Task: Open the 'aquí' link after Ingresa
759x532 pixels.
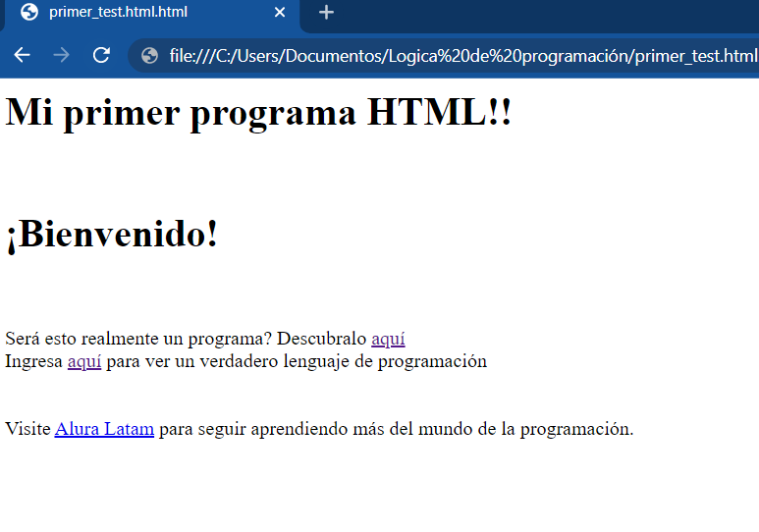Action: coord(84,361)
